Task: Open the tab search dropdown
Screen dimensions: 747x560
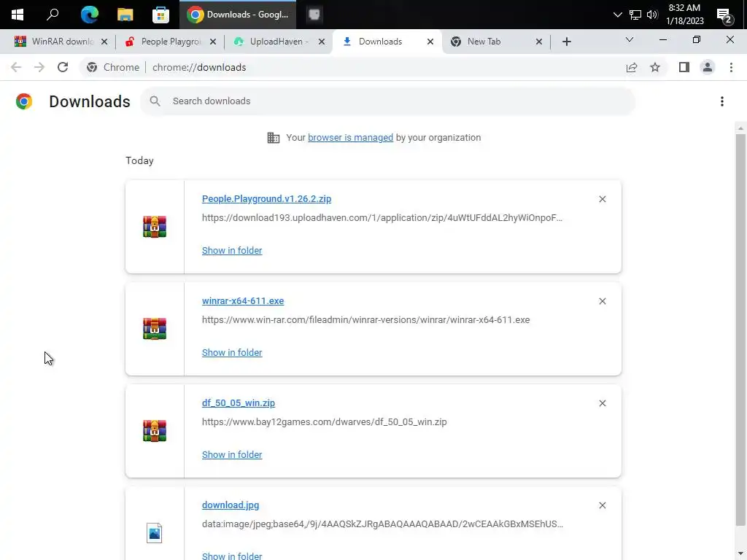Action: pos(630,39)
